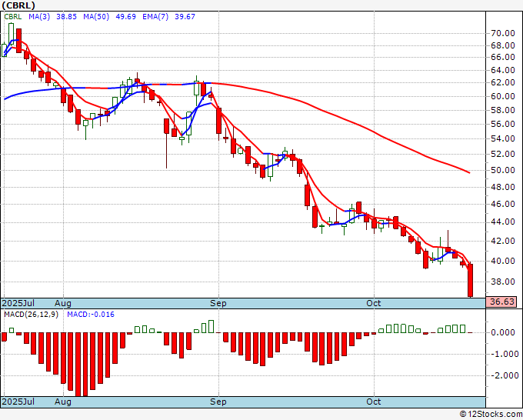523x420 pixels.
Task: Select the MA(50) legend label
Action: [96, 17]
